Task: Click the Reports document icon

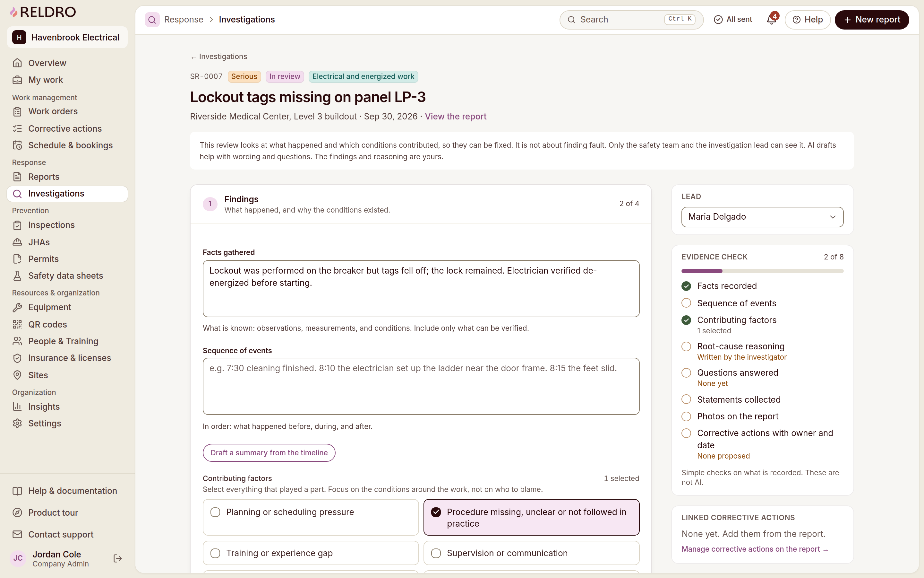Action: click(17, 177)
